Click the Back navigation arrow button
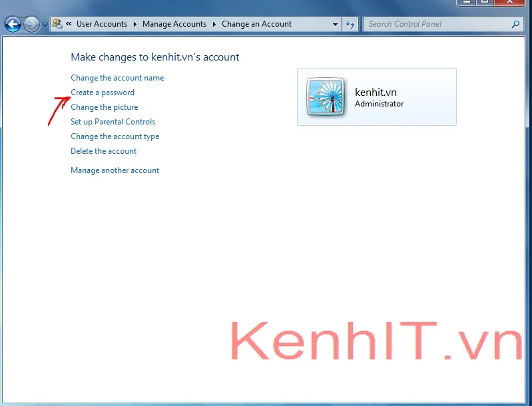 (x=12, y=25)
